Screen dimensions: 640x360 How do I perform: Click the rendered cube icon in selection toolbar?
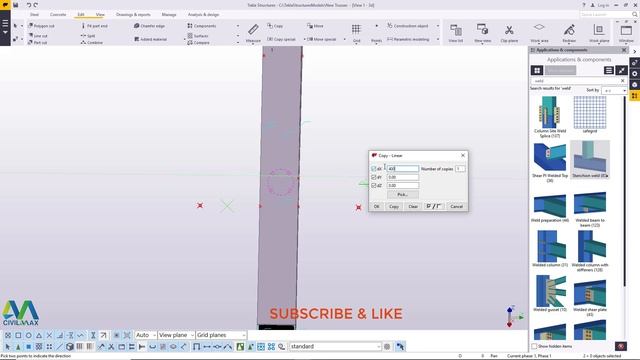70,347
